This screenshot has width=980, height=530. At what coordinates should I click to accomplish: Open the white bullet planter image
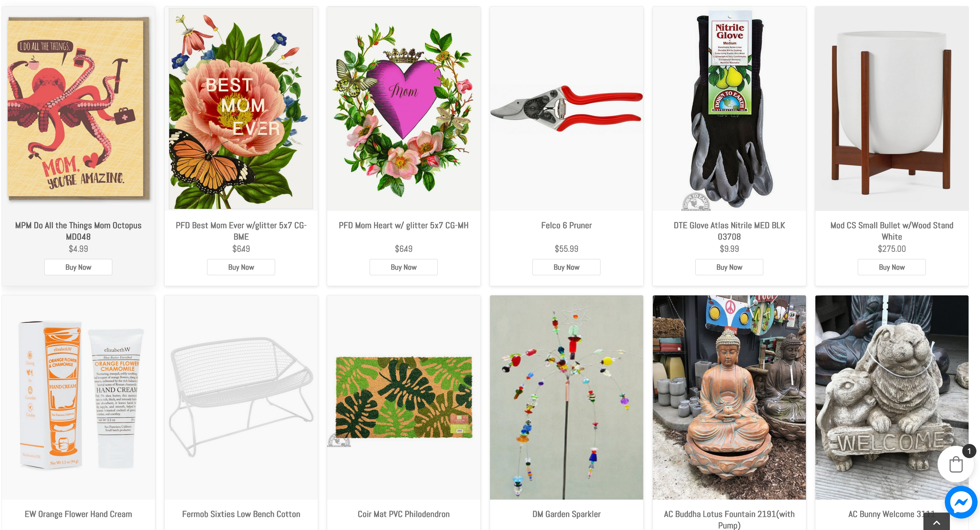891,109
